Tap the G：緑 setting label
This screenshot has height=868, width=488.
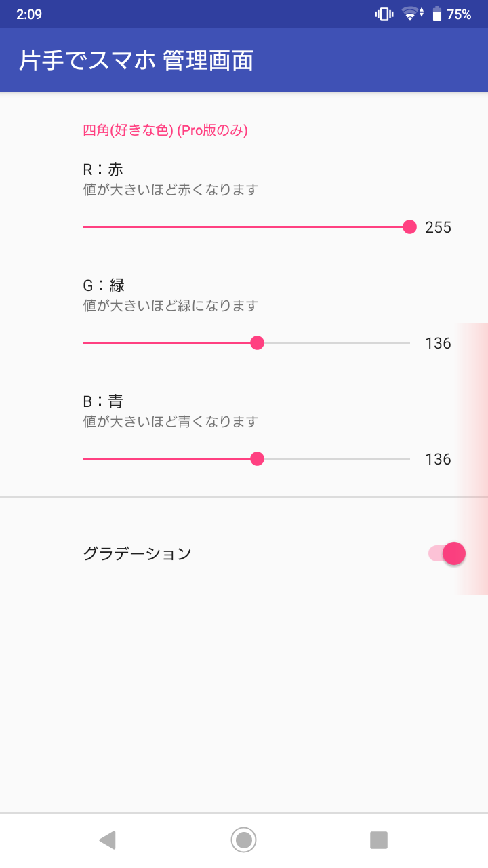[x=104, y=285]
